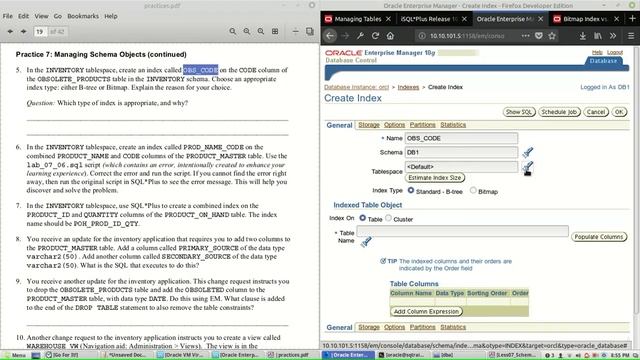The image size is (640, 360).
Task: Click the Logout link
Action: coord(615,52)
